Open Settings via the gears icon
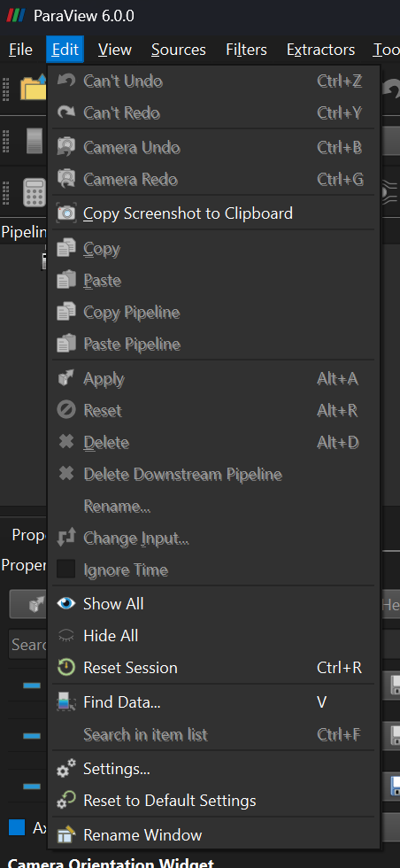This screenshot has height=868, width=400. [66, 769]
